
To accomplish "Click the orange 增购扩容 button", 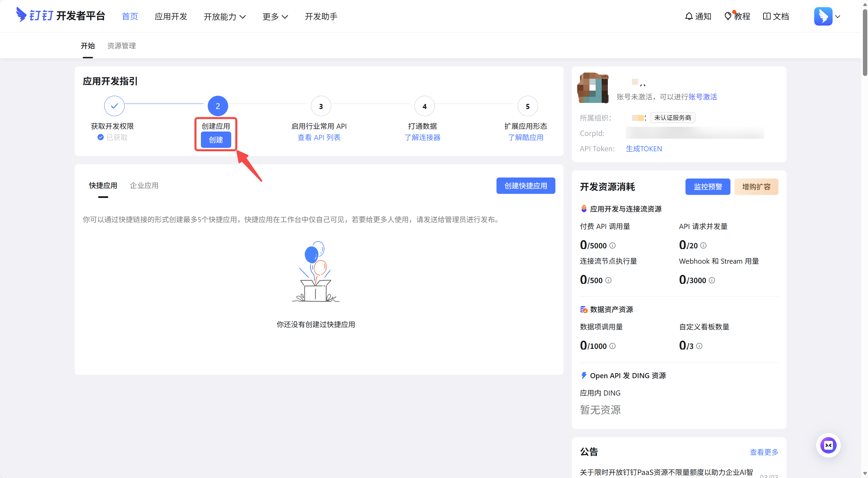I will point(756,187).
